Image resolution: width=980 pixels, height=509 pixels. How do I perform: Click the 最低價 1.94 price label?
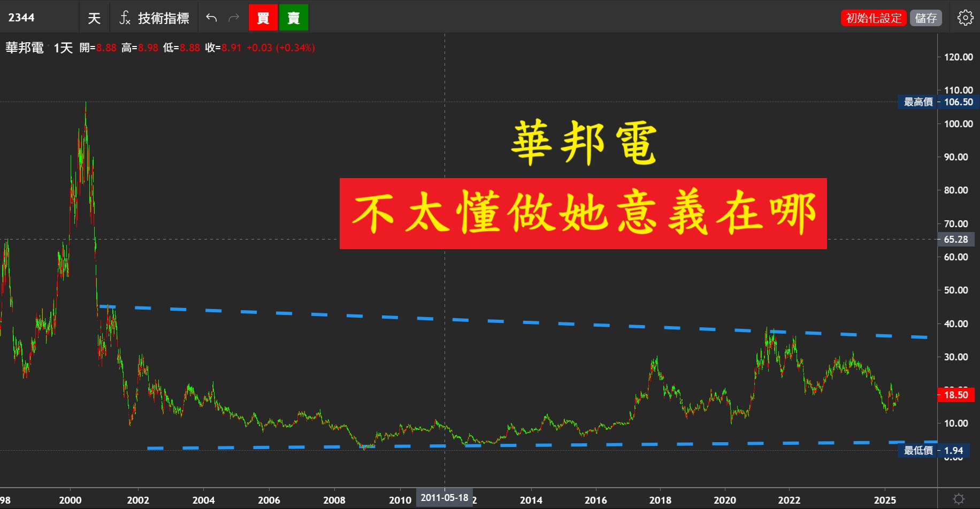click(933, 451)
